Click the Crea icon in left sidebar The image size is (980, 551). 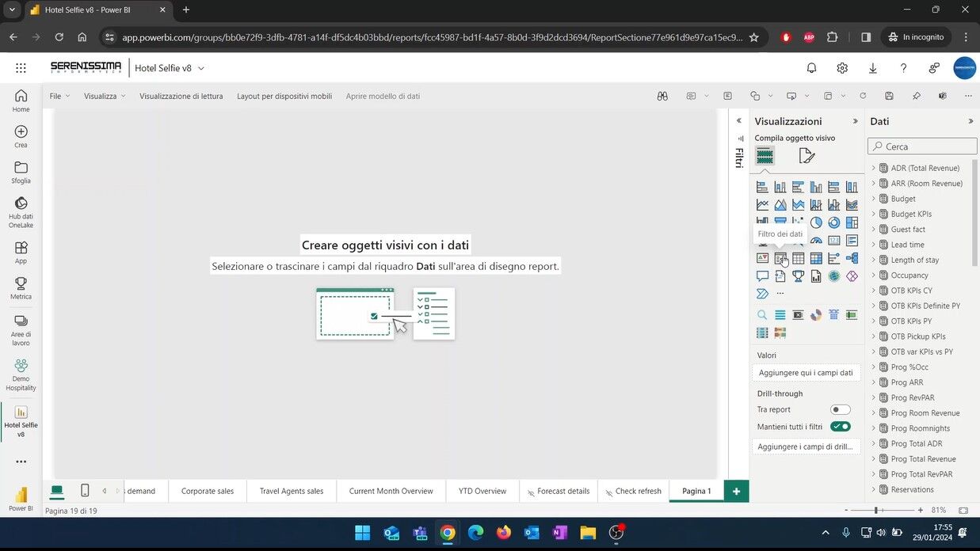[x=21, y=136]
